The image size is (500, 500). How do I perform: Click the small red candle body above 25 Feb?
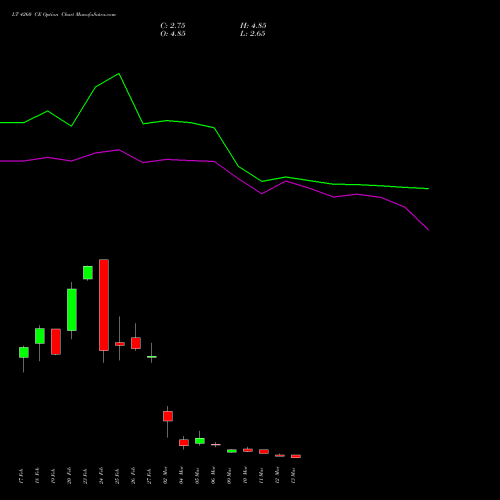click(120, 344)
